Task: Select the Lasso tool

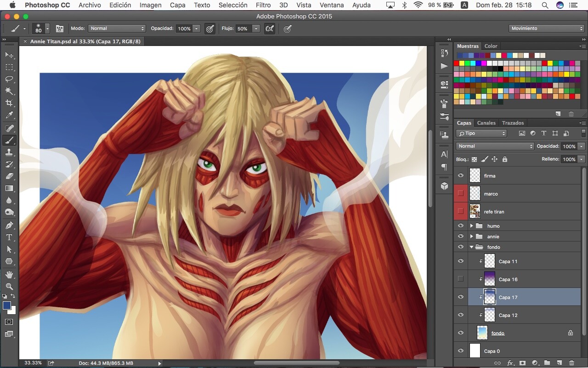Action: pos(9,79)
